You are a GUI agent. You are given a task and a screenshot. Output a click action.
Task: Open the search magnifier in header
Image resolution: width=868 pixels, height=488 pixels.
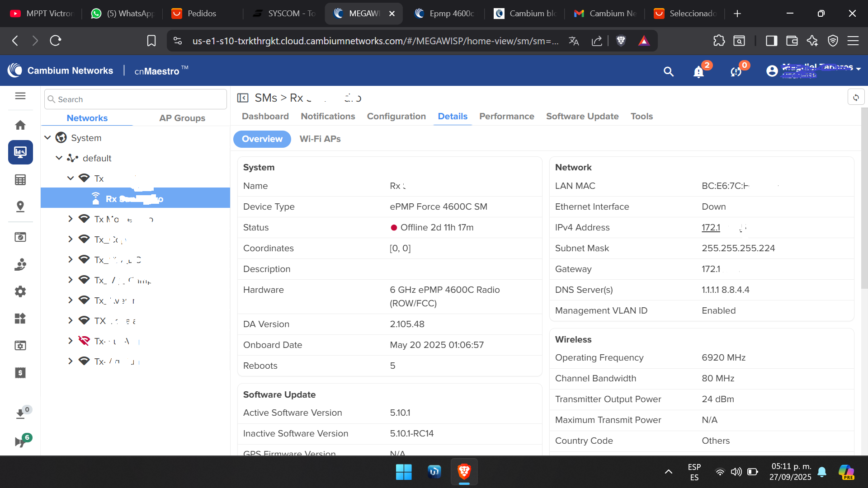(x=668, y=71)
